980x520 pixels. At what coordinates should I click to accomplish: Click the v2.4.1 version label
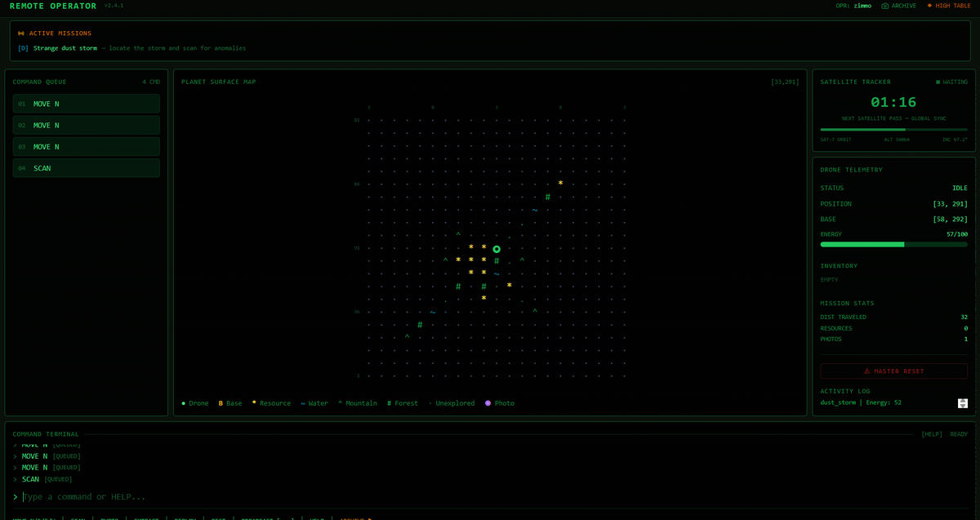114,6
